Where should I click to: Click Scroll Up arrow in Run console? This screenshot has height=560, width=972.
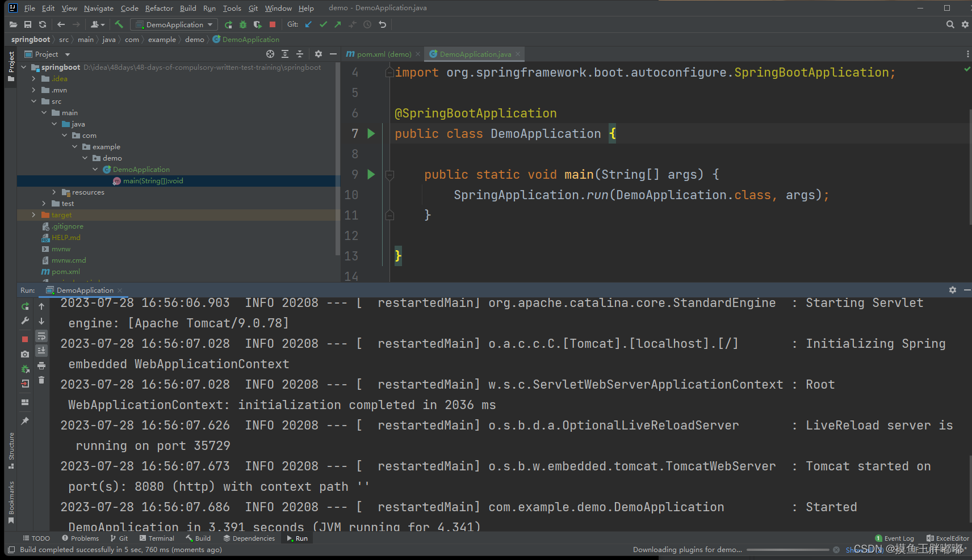[x=41, y=306]
